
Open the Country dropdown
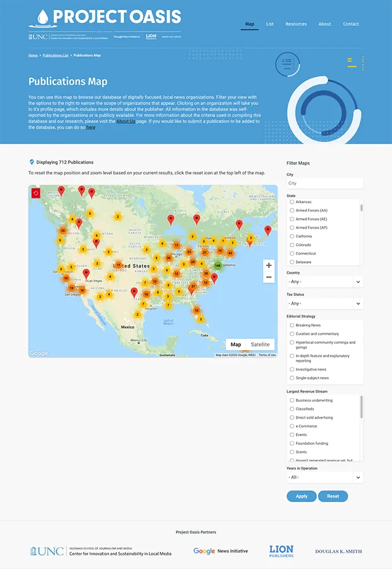pyautogui.click(x=325, y=281)
